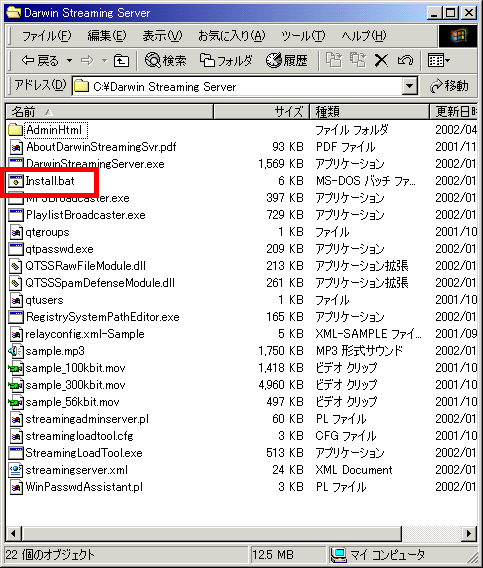Screen dimensions: 483x568
Task: Sort by 名前 column header
Action: tap(109, 112)
